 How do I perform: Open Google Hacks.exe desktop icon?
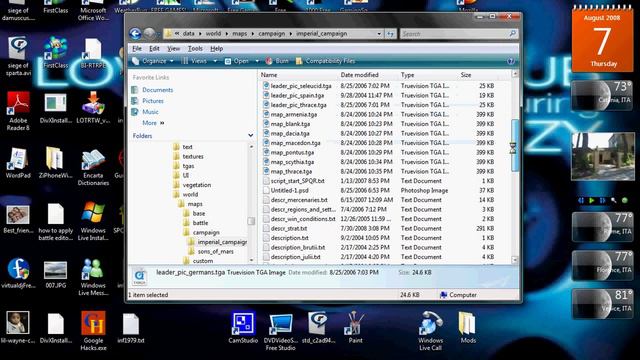point(93,331)
